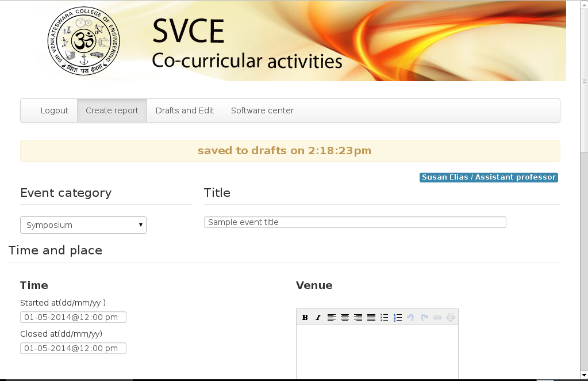588x381 pixels.
Task: Align venue text to the right
Action: click(x=358, y=317)
